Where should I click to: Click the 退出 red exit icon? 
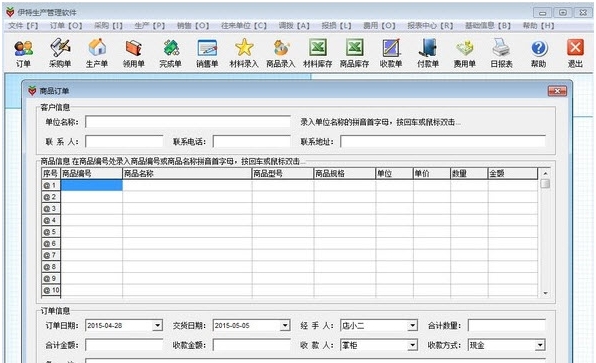tap(575, 53)
